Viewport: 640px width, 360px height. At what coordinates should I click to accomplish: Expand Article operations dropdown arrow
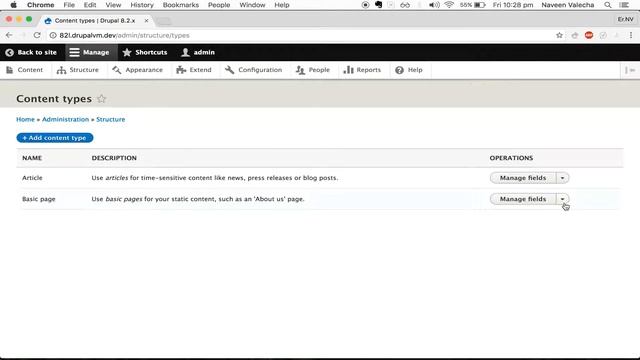click(562, 178)
